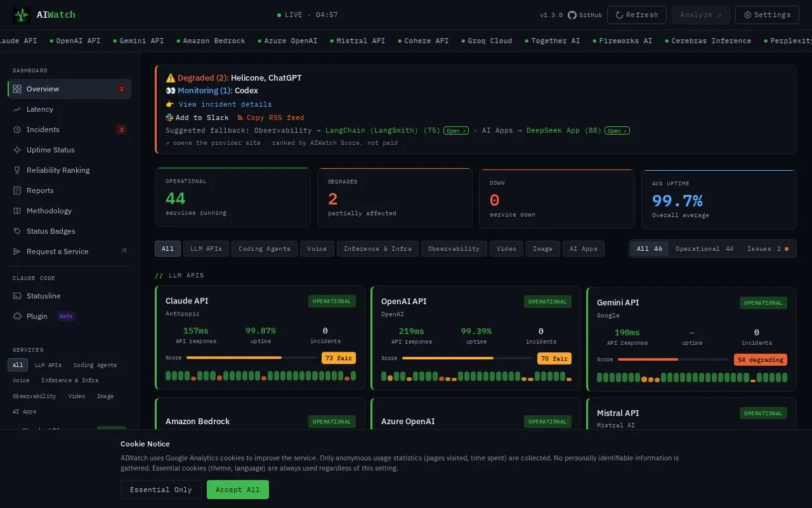
Task: Select sidebar Services Coding Agents filter
Action: point(95,365)
